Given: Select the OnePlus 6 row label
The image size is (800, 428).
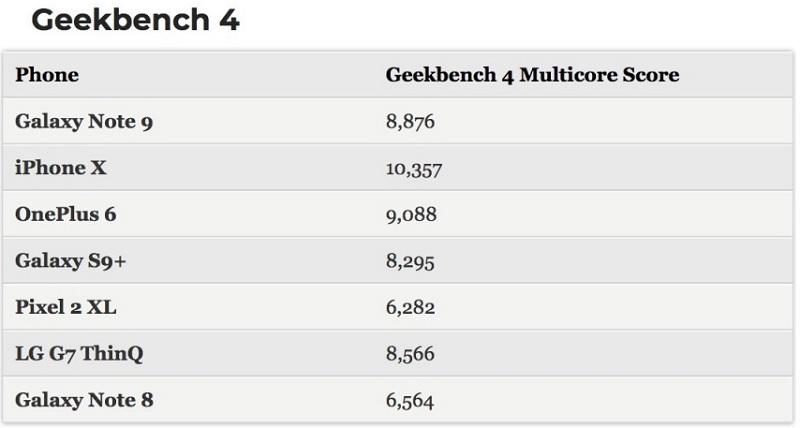Looking at the screenshot, I should pos(65,214).
